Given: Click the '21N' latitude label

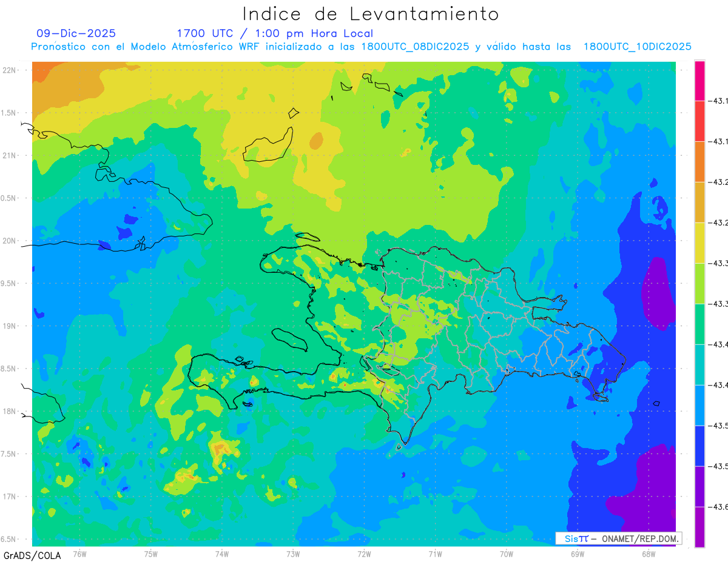Looking at the screenshot, I should coord(9,155).
